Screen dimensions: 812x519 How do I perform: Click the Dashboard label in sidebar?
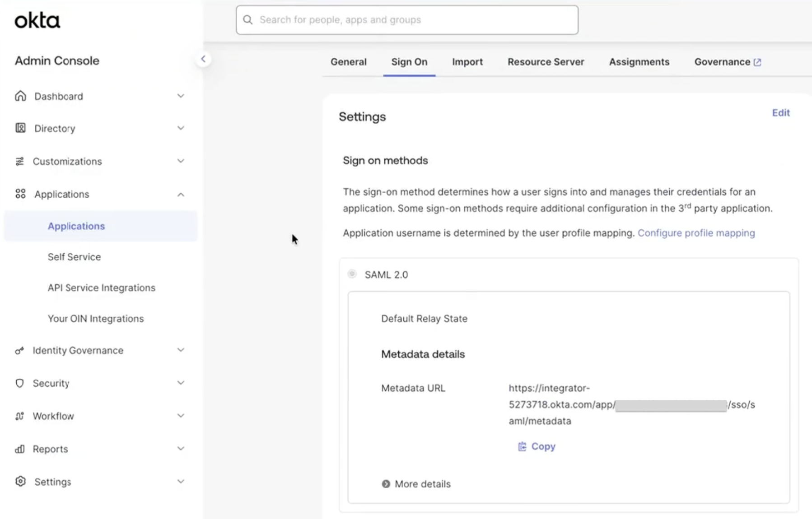pos(59,96)
